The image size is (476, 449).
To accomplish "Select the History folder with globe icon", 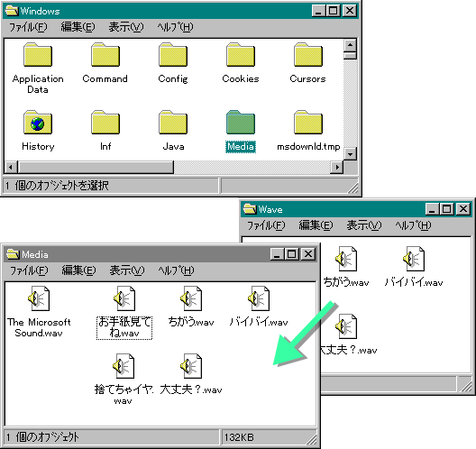I will [x=38, y=123].
